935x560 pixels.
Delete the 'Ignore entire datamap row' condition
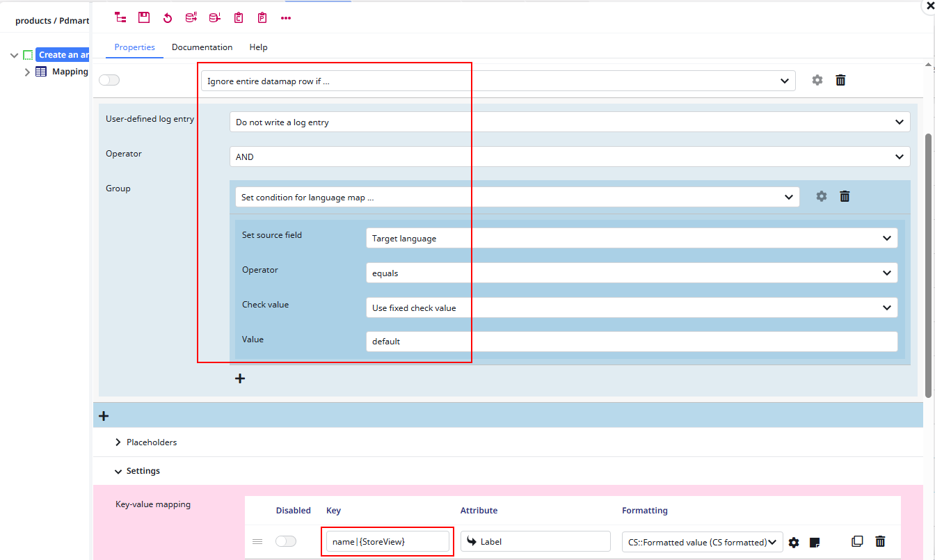click(x=840, y=80)
